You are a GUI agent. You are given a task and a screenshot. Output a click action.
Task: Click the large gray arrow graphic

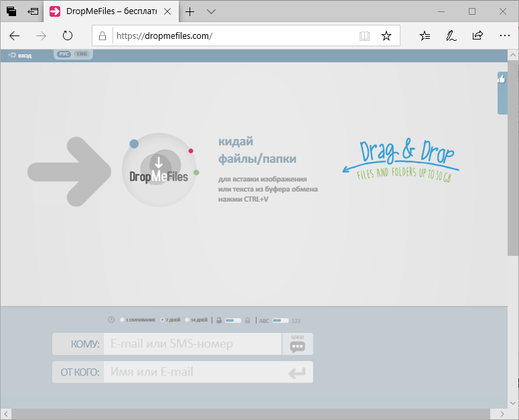tap(70, 171)
